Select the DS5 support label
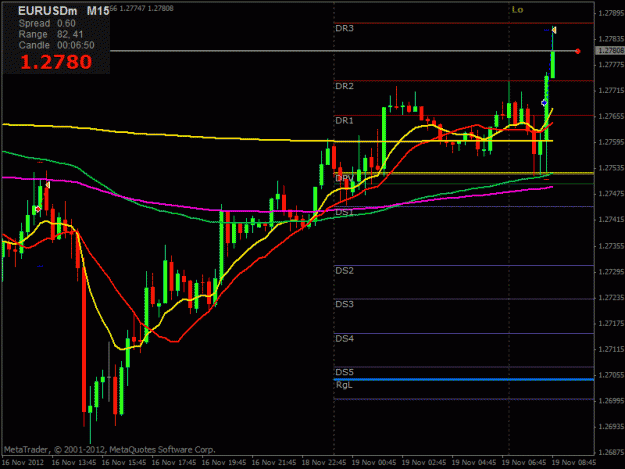Screen dimensions: 625x469 [x=344, y=372]
